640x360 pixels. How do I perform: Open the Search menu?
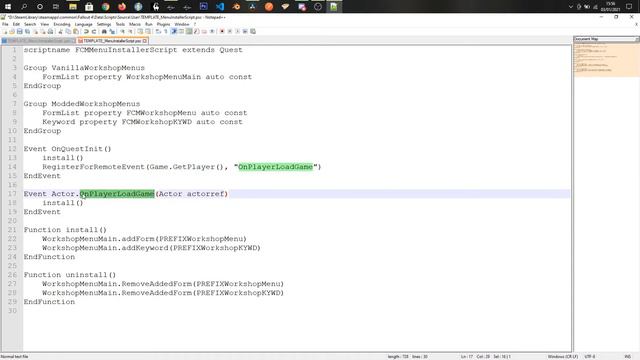[30, 24]
